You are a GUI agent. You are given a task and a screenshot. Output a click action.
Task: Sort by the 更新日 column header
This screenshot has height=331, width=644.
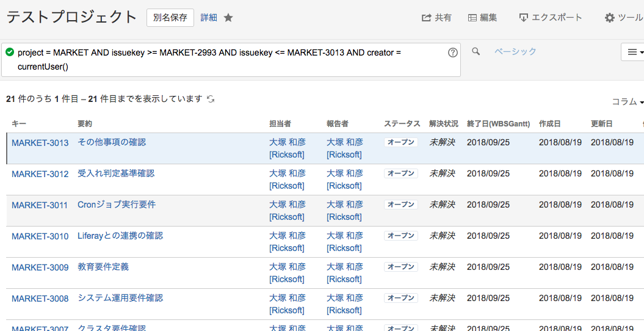[x=602, y=123]
